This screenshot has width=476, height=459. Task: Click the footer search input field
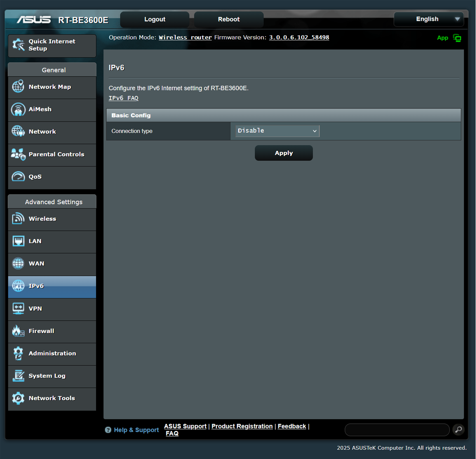click(397, 430)
